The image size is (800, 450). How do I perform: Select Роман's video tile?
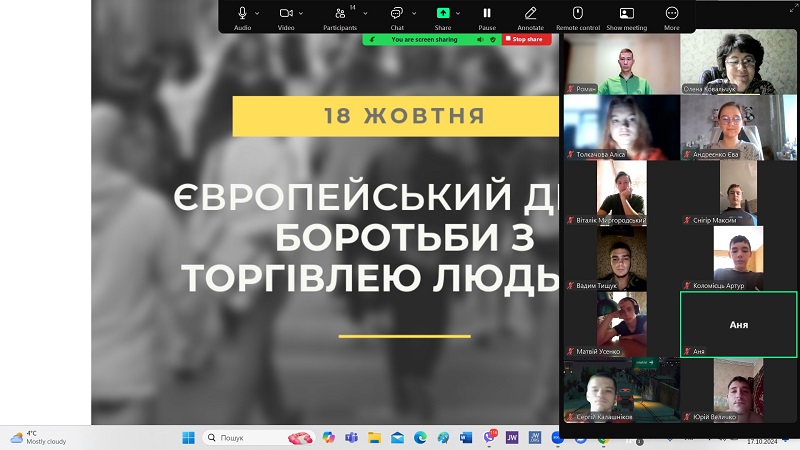[622, 62]
